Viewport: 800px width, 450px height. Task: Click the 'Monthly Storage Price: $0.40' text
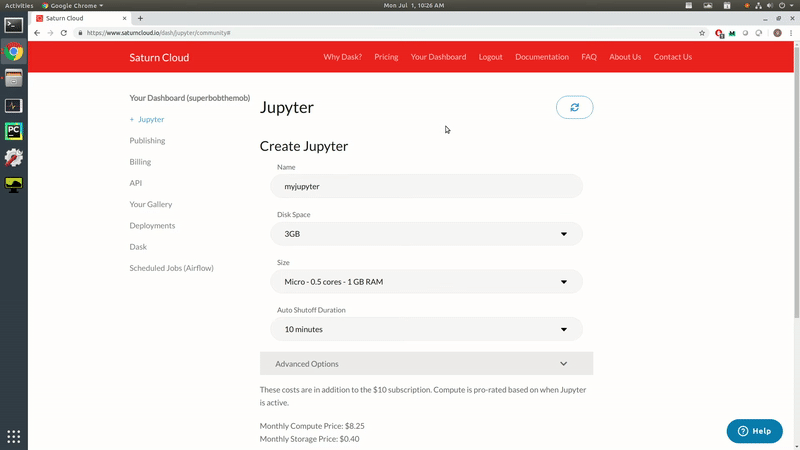tap(309, 439)
